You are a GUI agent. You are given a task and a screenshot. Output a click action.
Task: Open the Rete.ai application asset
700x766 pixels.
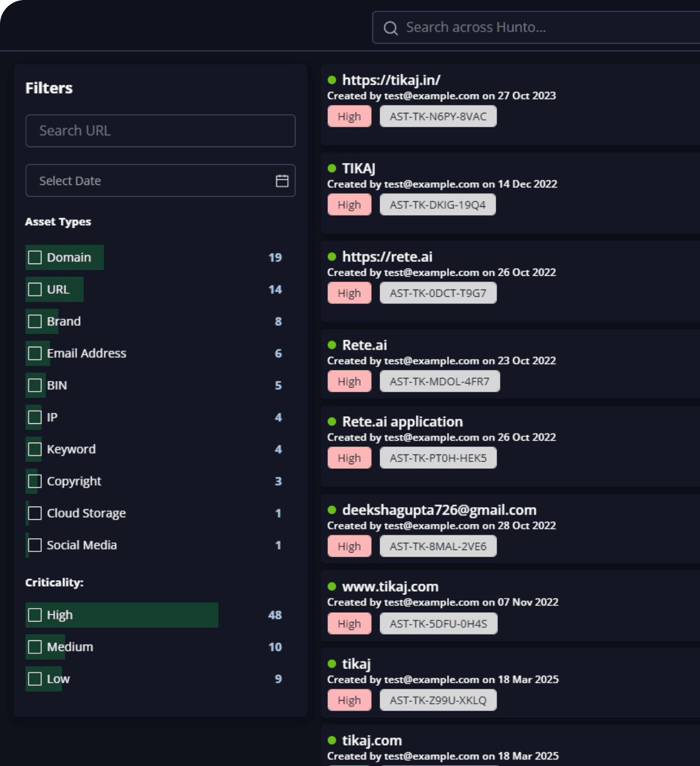tap(402, 422)
